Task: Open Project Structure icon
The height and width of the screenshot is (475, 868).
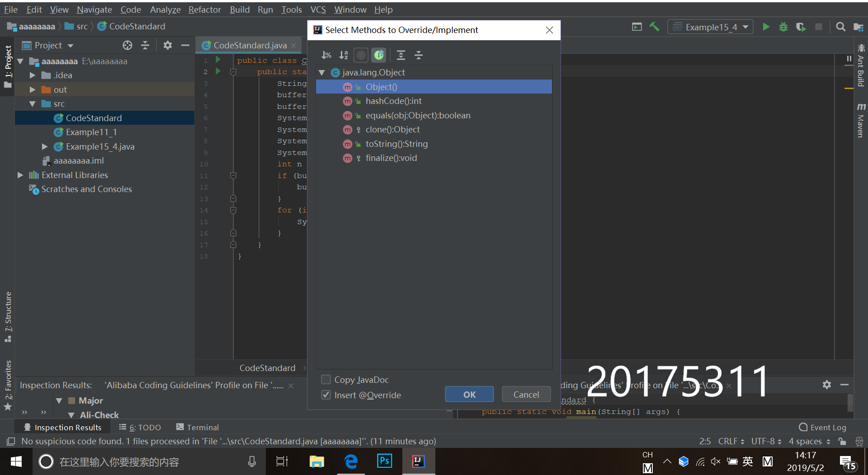Action: [859, 27]
